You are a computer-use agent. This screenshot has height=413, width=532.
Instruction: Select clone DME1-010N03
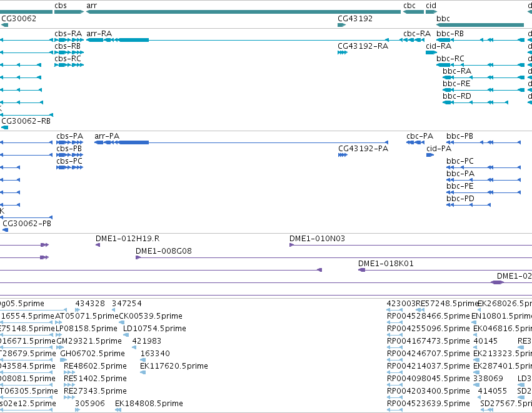[x=411, y=245]
